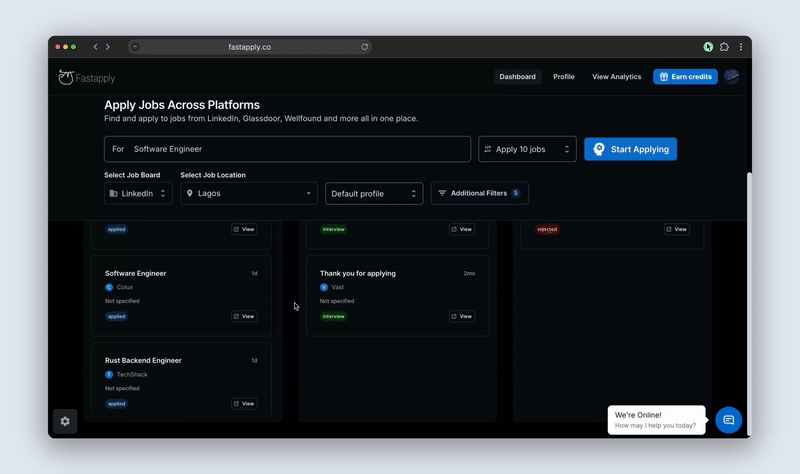Expand the LinkedIn job board dropdown
The image size is (800, 474).
[x=138, y=193]
